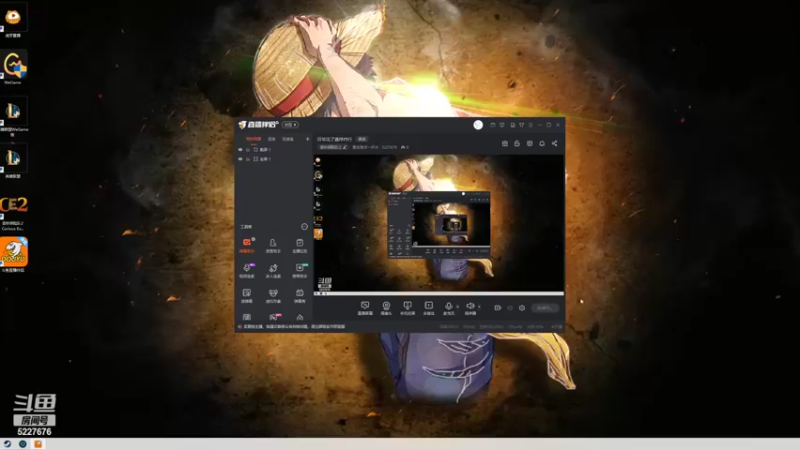The image size is (800, 450).
Task: Open the picture-frame tool in toolbox third row
Action: pyautogui.click(x=246, y=295)
